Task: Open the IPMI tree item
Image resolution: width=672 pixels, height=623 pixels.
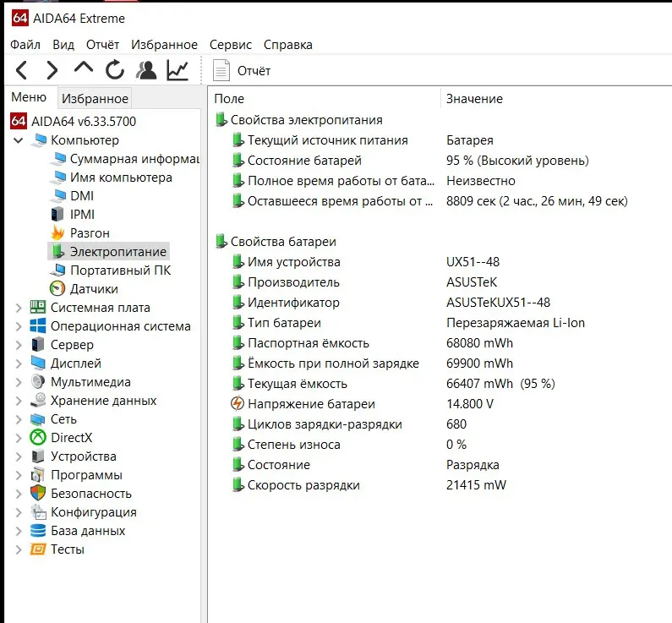Action: [82, 214]
